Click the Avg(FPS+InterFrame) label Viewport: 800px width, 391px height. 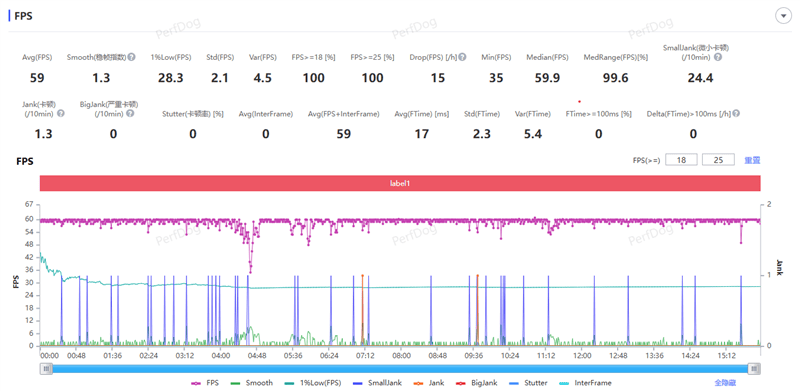click(x=344, y=114)
